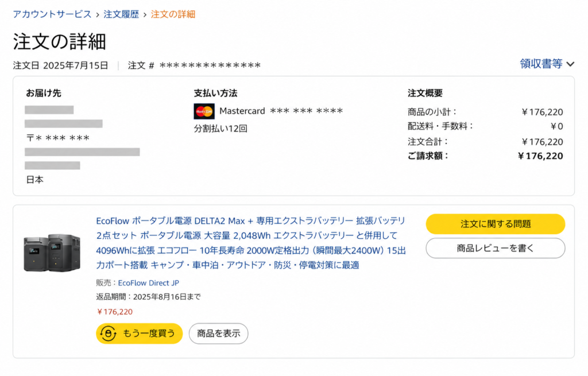Click the 商品を表示 button
Viewport: 588px width, 376px height.
[x=219, y=334]
